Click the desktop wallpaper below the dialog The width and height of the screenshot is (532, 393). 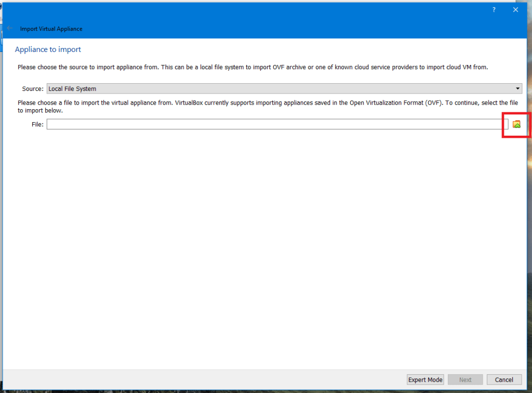tap(260, 391)
